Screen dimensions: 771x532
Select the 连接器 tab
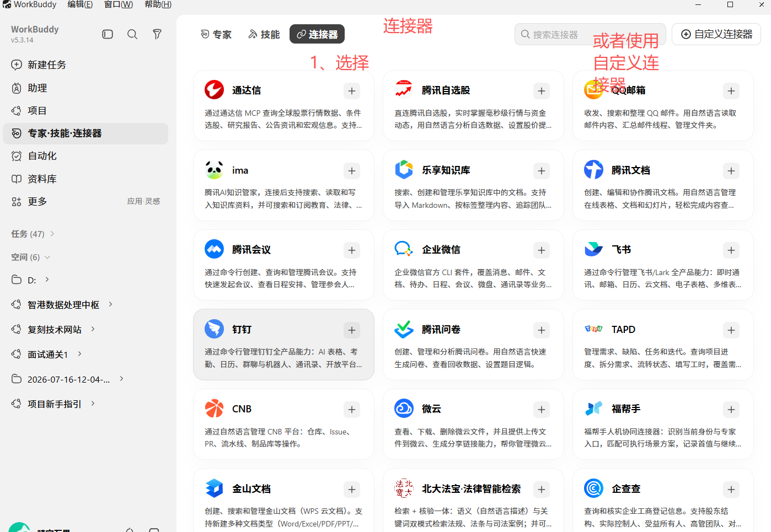tap(317, 34)
